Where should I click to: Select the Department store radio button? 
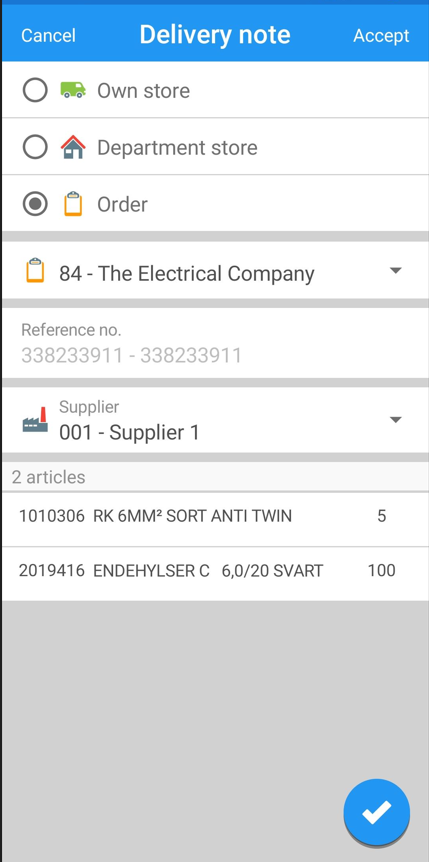[x=35, y=147]
